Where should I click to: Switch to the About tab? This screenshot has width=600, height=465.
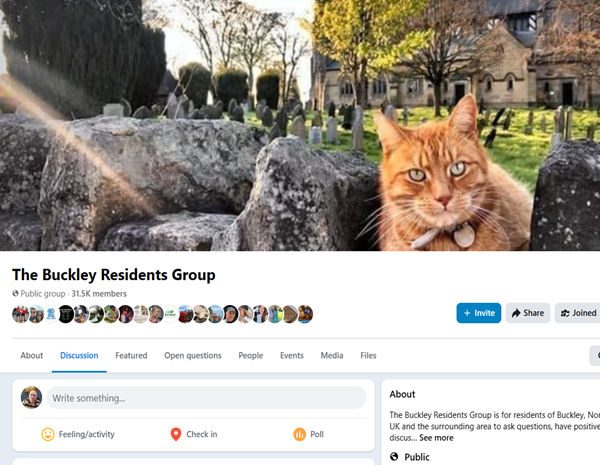click(x=32, y=355)
